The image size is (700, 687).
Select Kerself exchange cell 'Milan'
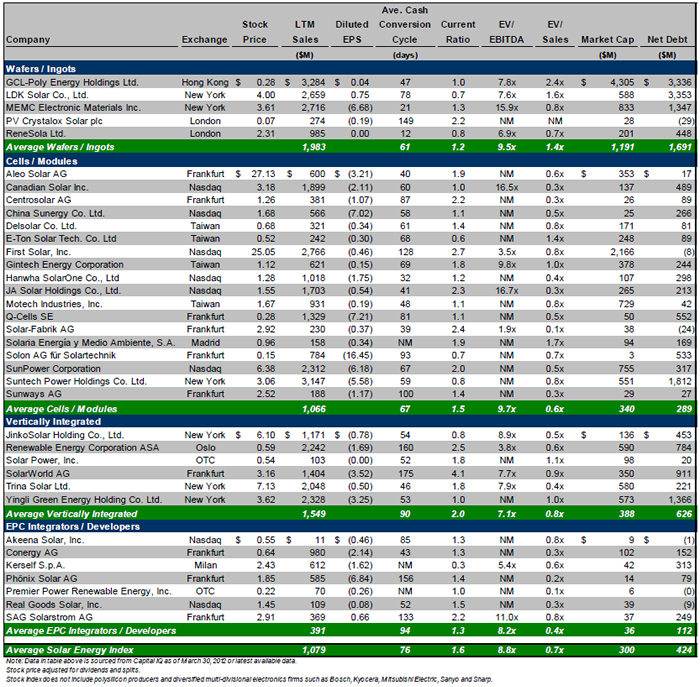[x=205, y=566]
